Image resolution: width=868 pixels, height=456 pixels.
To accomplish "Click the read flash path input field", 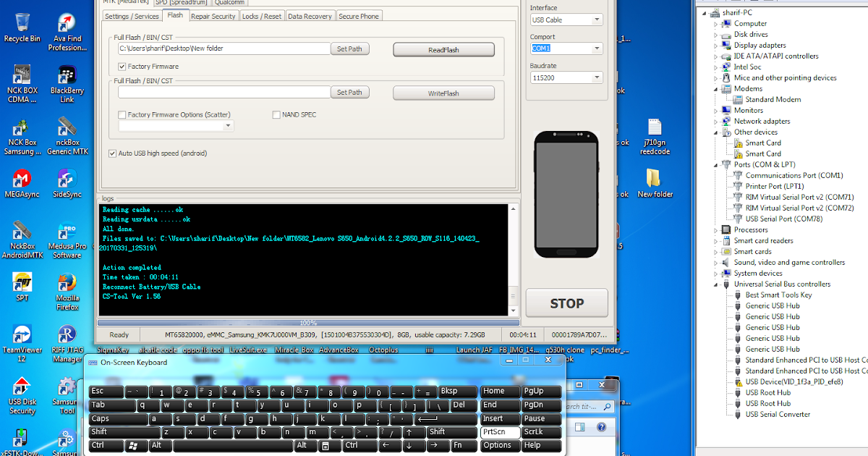I will 224,49.
